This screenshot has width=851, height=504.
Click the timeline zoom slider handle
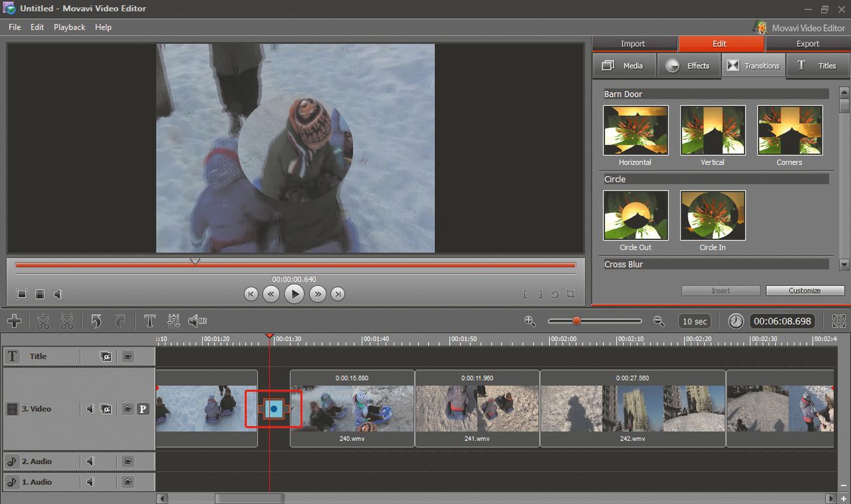pyautogui.click(x=576, y=321)
